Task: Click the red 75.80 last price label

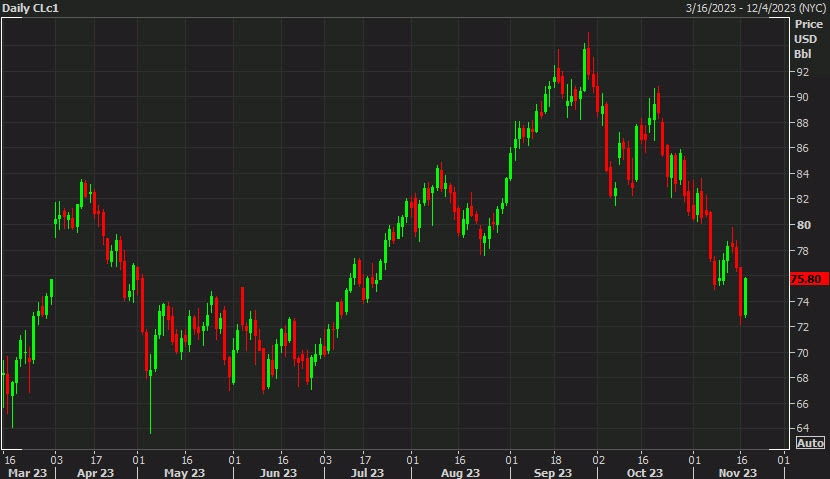Action: [809, 279]
